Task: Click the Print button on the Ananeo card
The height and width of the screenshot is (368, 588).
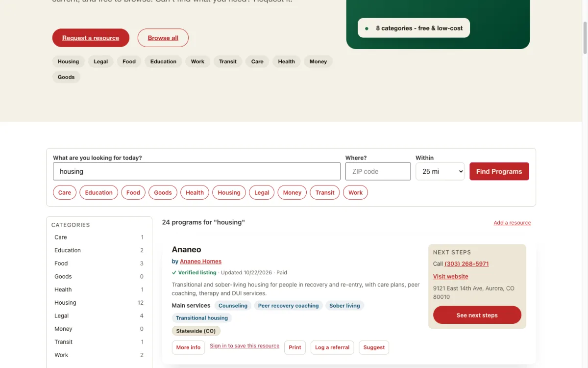Action: [x=295, y=347]
